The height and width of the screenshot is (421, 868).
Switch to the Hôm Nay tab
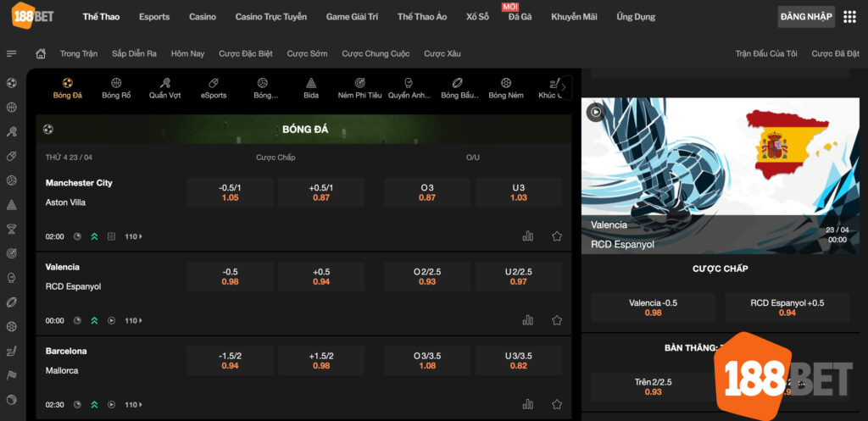pyautogui.click(x=187, y=53)
